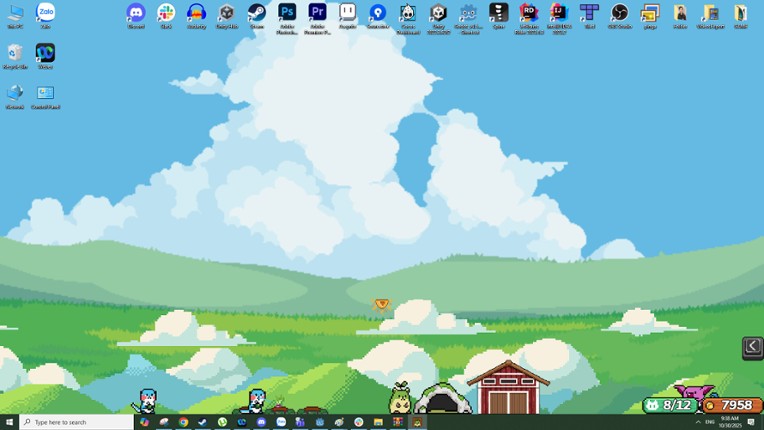The width and height of the screenshot is (764, 430).
Task: Expand the system tray hidden icons chevron
Action: pyautogui.click(x=698, y=422)
